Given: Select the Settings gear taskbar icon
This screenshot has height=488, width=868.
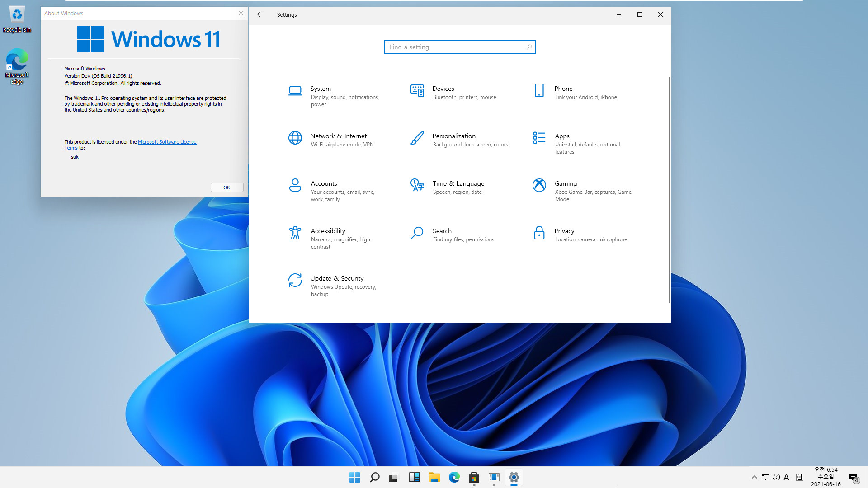Looking at the screenshot, I should click(514, 477).
